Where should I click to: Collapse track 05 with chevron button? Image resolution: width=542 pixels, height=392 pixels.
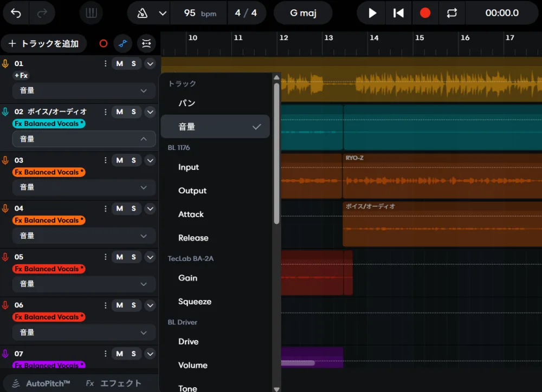(150, 257)
